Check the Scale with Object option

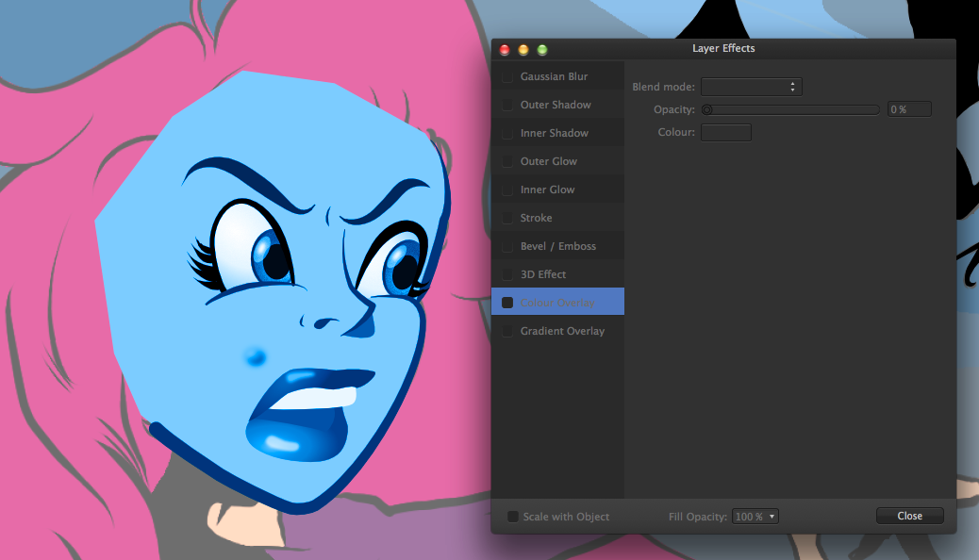tap(512, 517)
